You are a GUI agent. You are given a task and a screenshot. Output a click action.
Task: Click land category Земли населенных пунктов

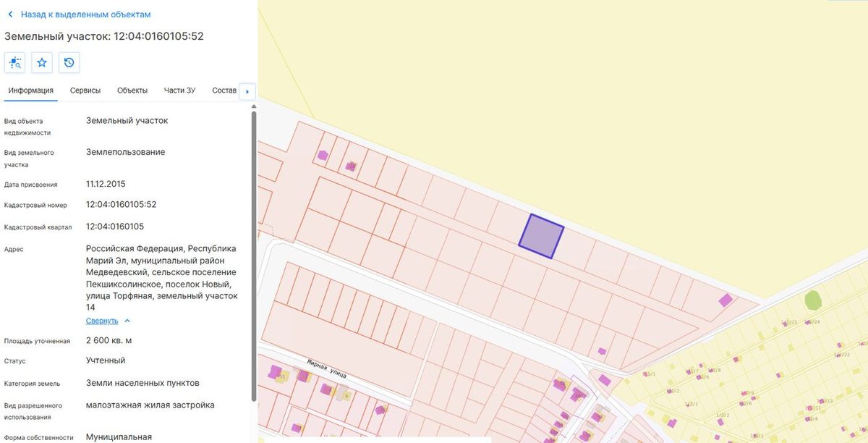pos(142,383)
